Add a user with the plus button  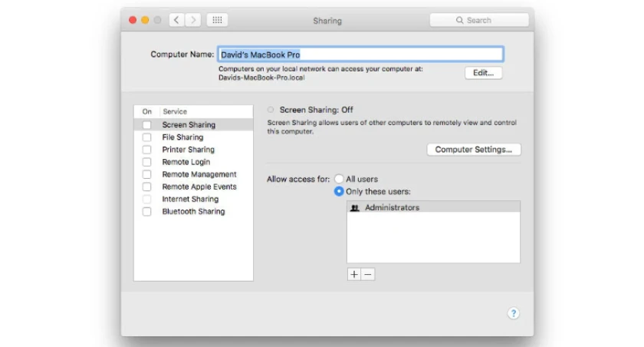coord(354,274)
